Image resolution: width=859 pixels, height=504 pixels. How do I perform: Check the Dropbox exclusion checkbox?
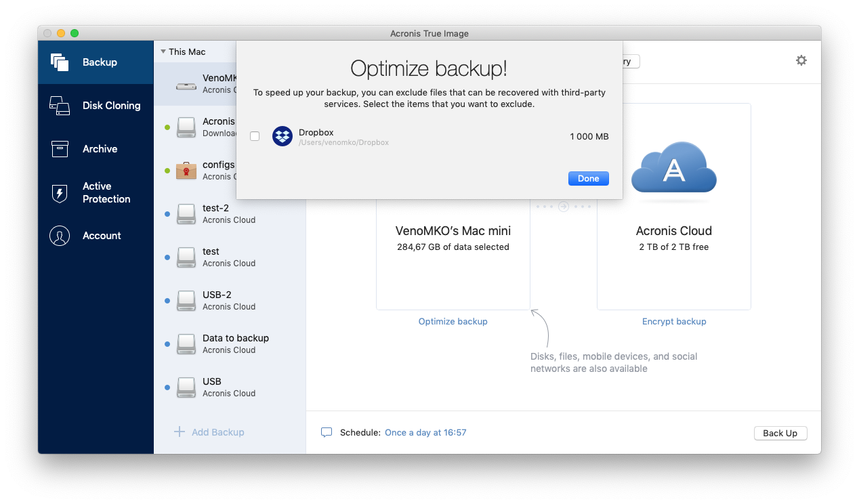coord(255,137)
